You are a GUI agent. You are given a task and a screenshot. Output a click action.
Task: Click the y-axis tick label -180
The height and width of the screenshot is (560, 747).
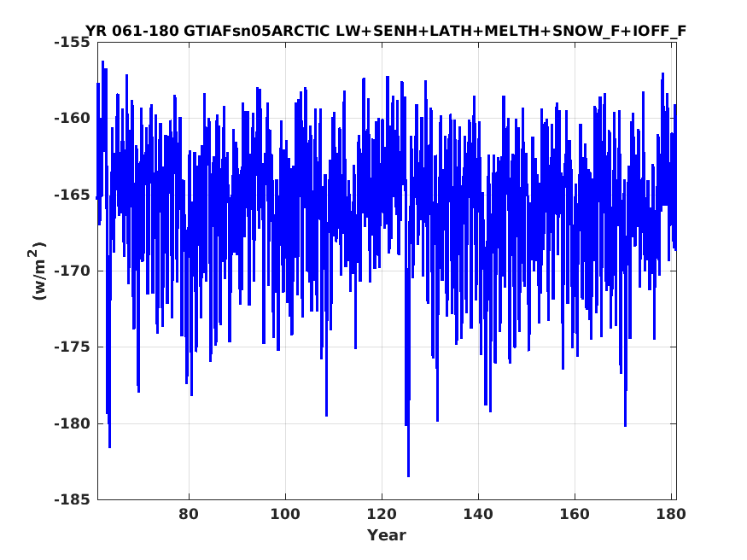coord(72,423)
